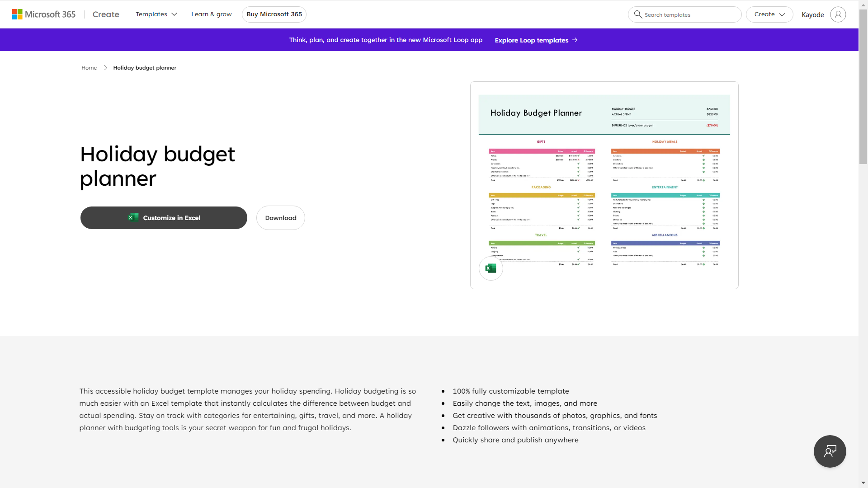Click the Holiday Budget Planner thumbnail
This screenshot has width=868, height=488.
coord(604,185)
